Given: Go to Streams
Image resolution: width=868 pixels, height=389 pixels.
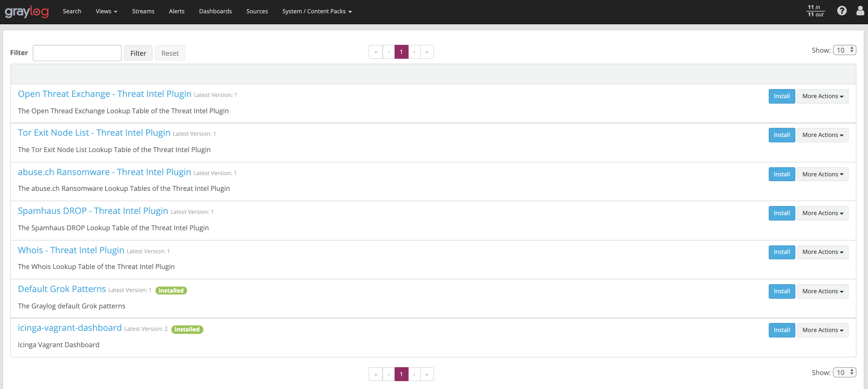Looking at the screenshot, I should click(143, 12).
